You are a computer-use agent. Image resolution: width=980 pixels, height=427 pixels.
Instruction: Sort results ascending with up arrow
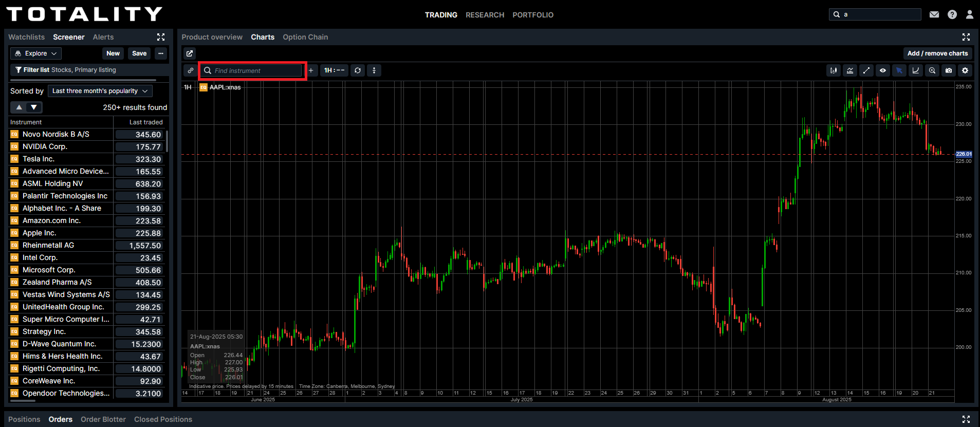click(x=19, y=107)
